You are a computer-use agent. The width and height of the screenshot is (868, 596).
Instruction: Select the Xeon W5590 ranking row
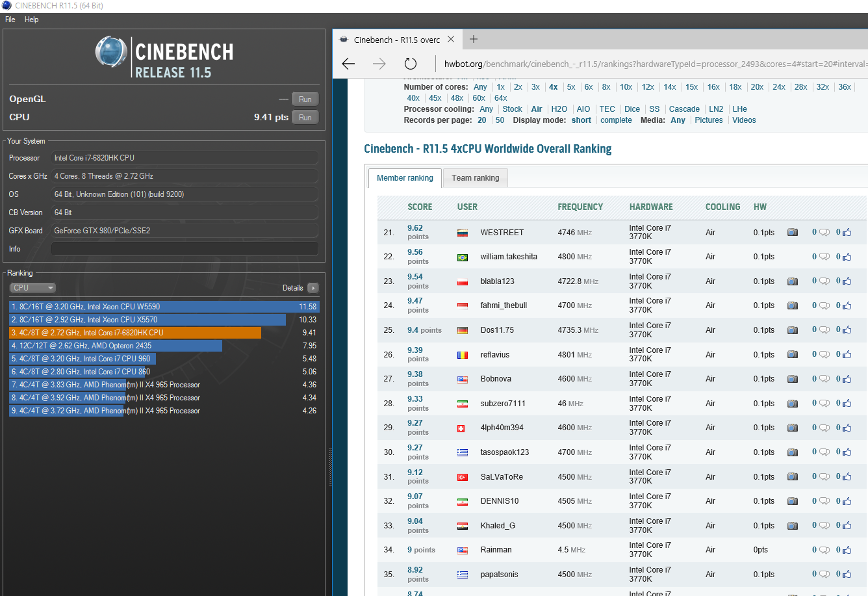coord(164,307)
